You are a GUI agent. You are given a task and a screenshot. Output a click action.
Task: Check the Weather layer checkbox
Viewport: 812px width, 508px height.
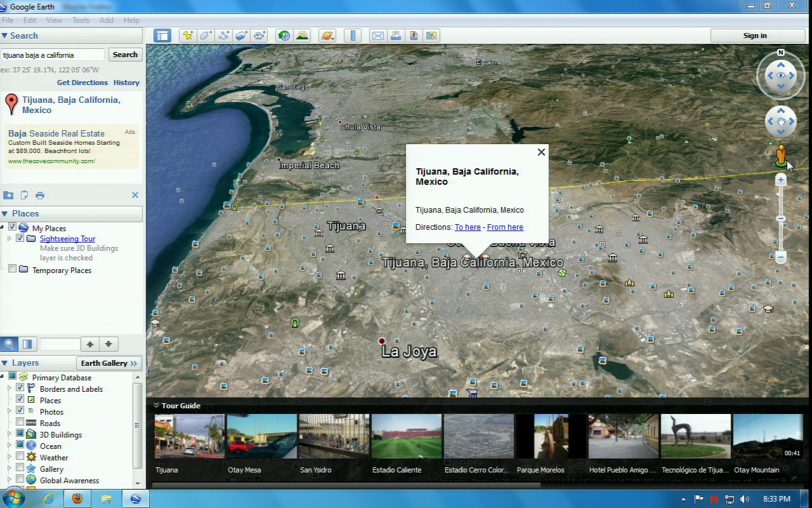20,457
